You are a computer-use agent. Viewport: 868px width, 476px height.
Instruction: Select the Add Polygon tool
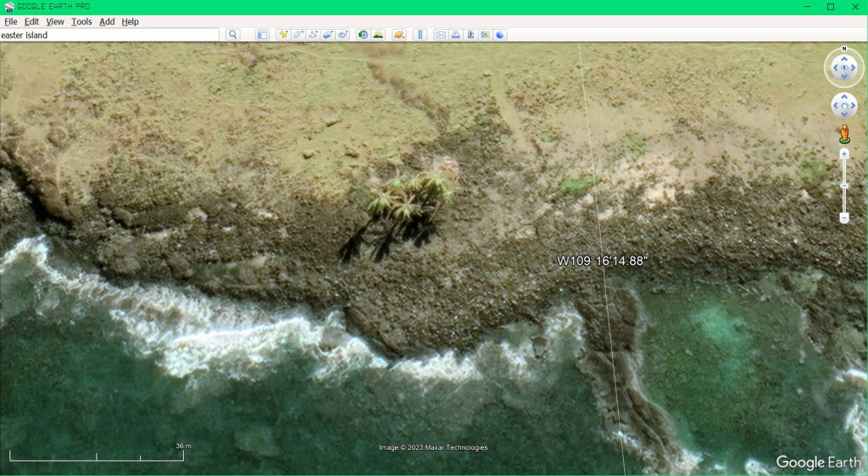[298, 35]
